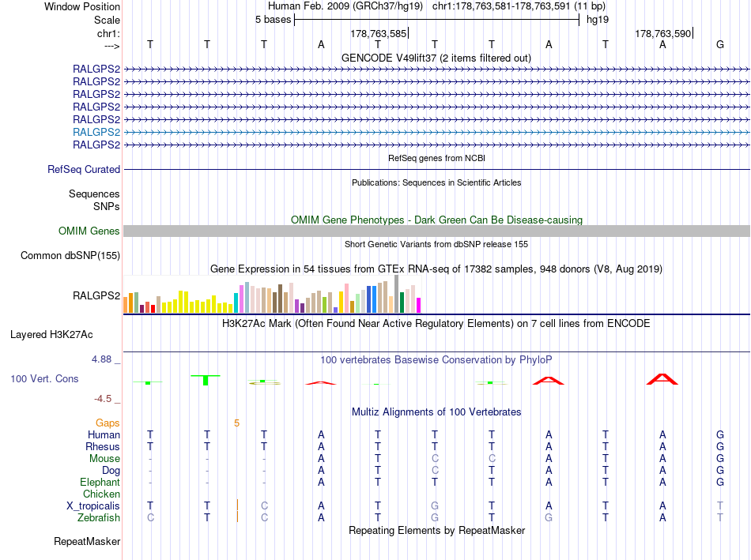Click the OMIM Genes label
The image size is (751, 560).
coord(89,231)
